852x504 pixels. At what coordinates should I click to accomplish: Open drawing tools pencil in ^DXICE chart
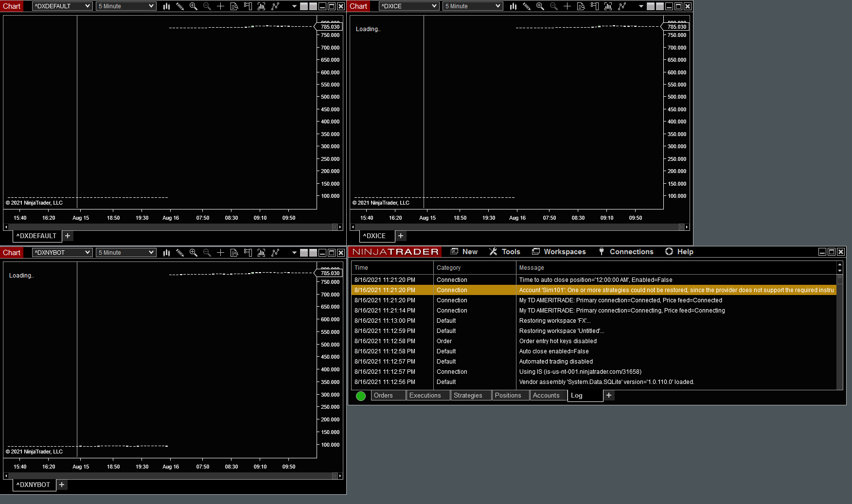coord(527,6)
